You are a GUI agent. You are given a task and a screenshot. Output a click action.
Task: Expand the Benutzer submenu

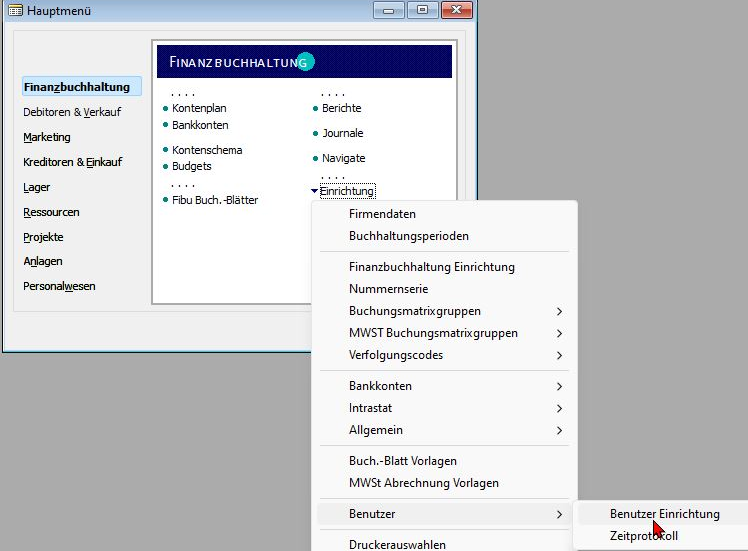(x=444, y=514)
